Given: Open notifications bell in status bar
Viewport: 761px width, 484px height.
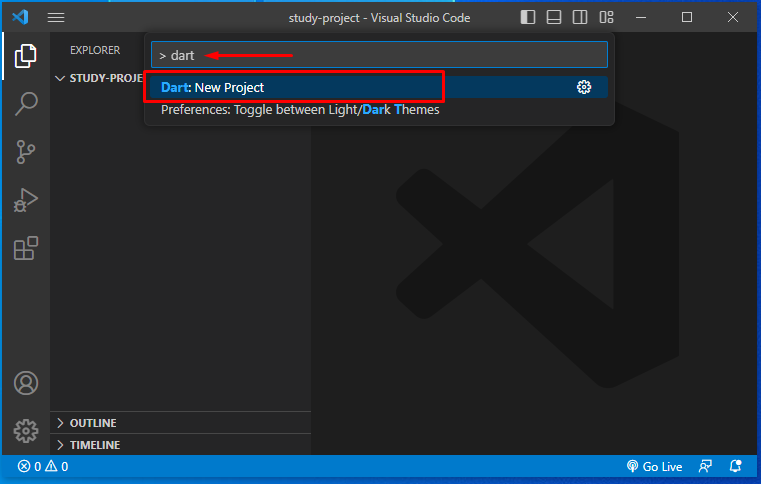Looking at the screenshot, I should click(x=735, y=467).
